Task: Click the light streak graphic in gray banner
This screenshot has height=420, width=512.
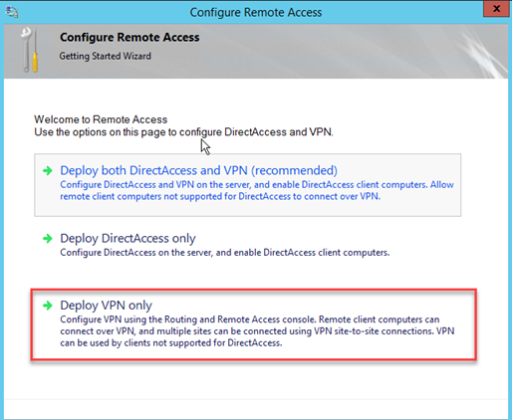Action: [481, 52]
